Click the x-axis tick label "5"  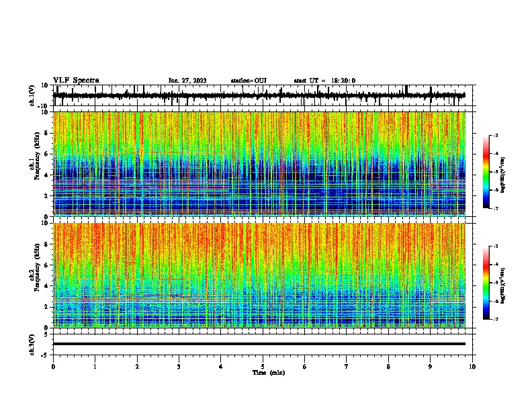tap(263, 367)
